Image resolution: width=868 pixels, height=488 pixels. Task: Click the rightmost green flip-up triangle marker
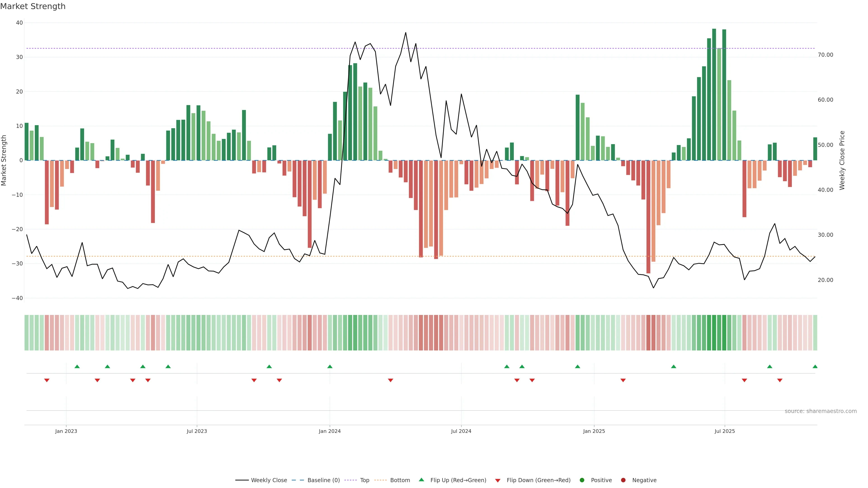click(815, 366)
